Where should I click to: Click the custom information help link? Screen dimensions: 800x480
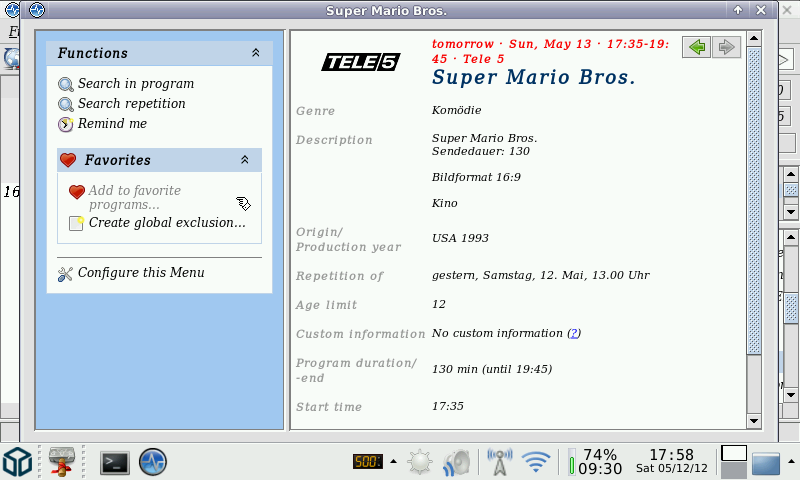(574, 333)
